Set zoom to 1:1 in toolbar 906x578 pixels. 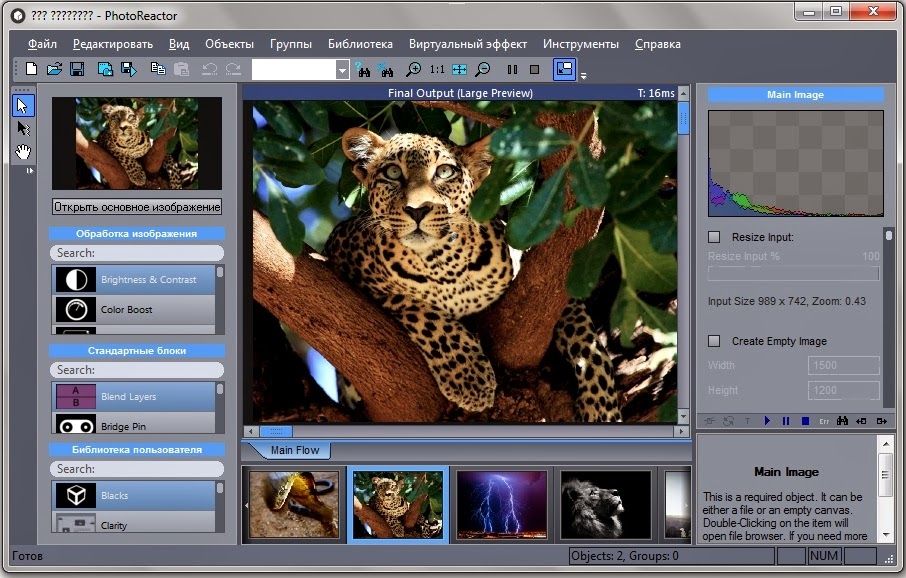point(437,69)
